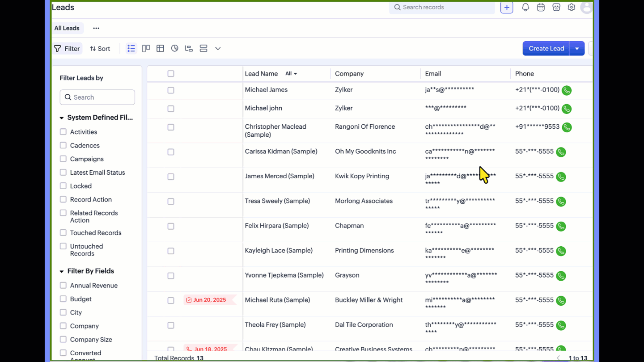The width and height of the screenshot is (644, 362).
Task: Call Carissa Kidman via phone icon
Action: 561,152
